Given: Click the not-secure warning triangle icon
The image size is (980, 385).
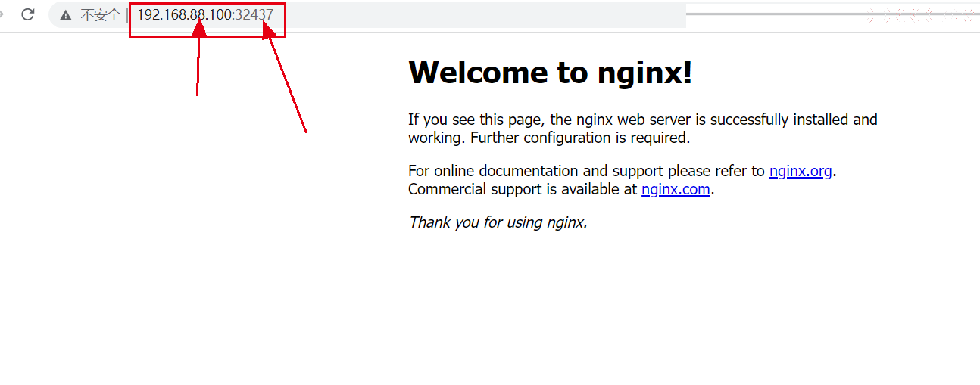Looking at the screenshot, I should pyautogui.click(x=66, y=15).
